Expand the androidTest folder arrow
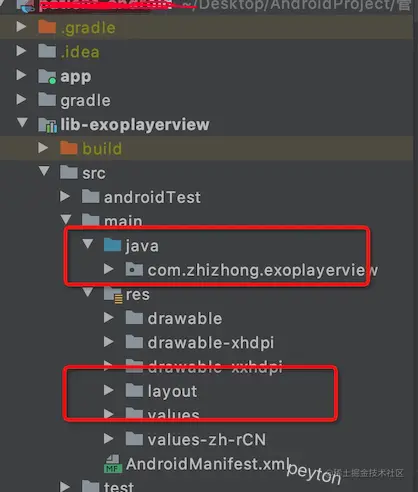The image size is (418, 492). [65, 197]
